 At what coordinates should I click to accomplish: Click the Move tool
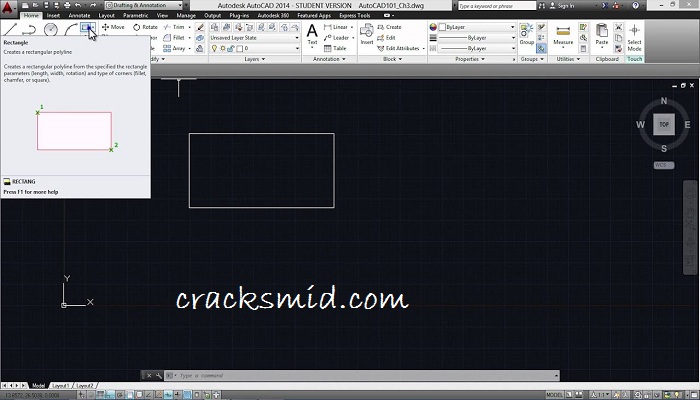pos(113,27)
